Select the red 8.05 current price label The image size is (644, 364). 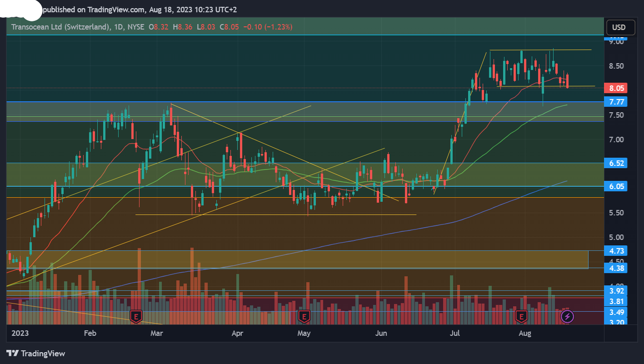pos(616,88)
